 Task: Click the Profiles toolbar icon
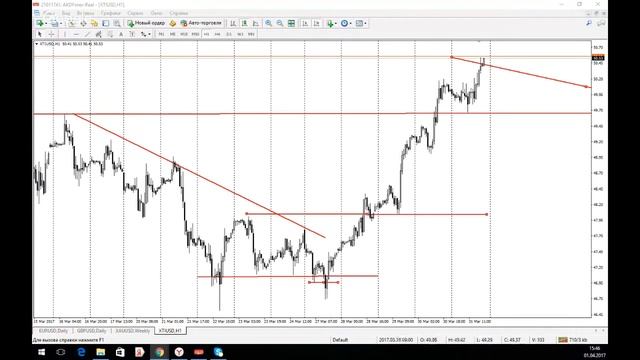[x=55, y=23]
